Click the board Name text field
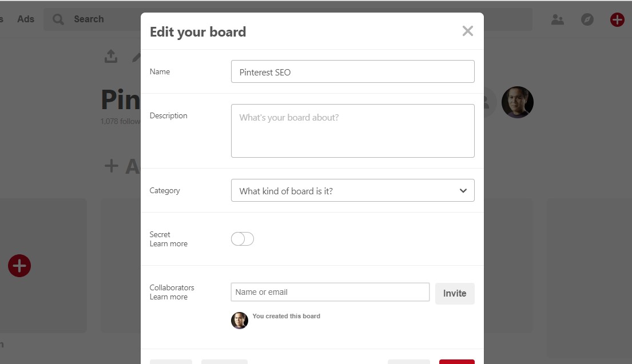 tap(352, 72)
